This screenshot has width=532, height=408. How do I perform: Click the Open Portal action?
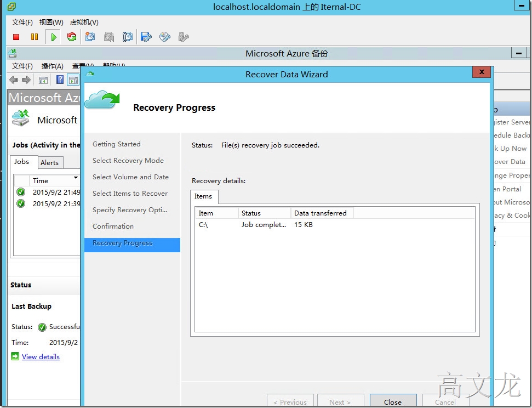coord(507,189)
